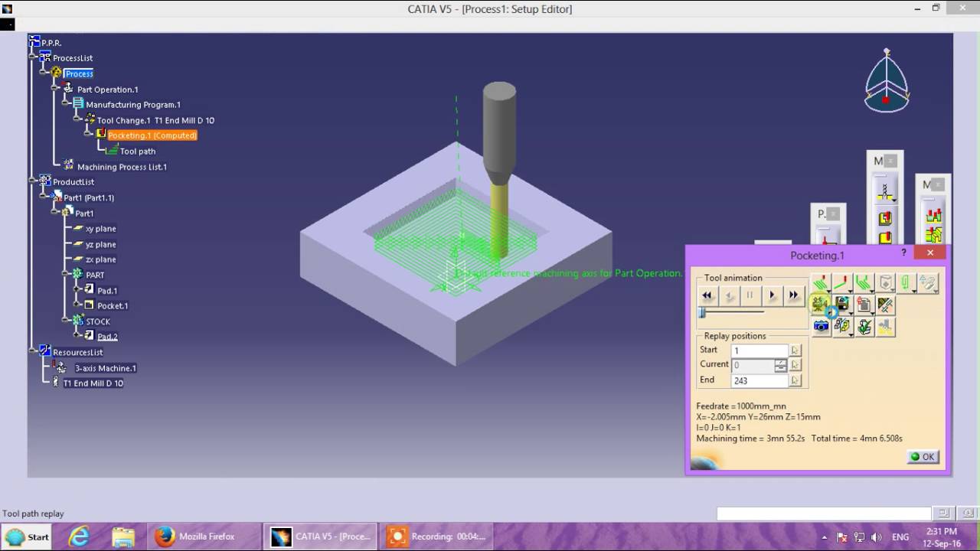Launch Internet Explorer from taskbar
The width and height of the screenshot is (980, 551).
(78, 536)
